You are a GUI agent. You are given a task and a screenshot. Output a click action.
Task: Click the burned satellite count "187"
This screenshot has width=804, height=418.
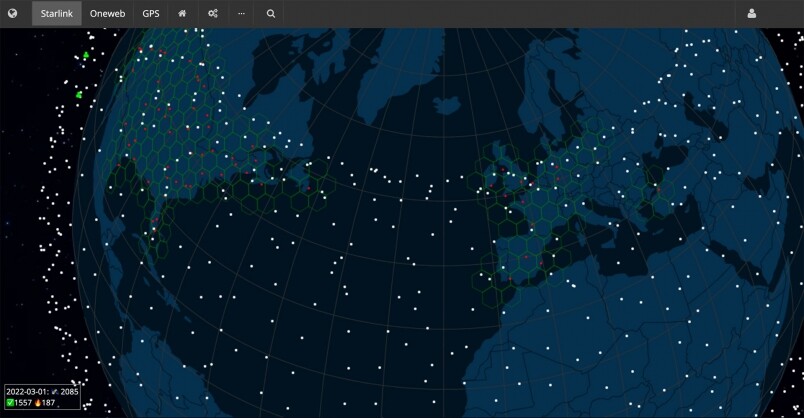(48, 403)
